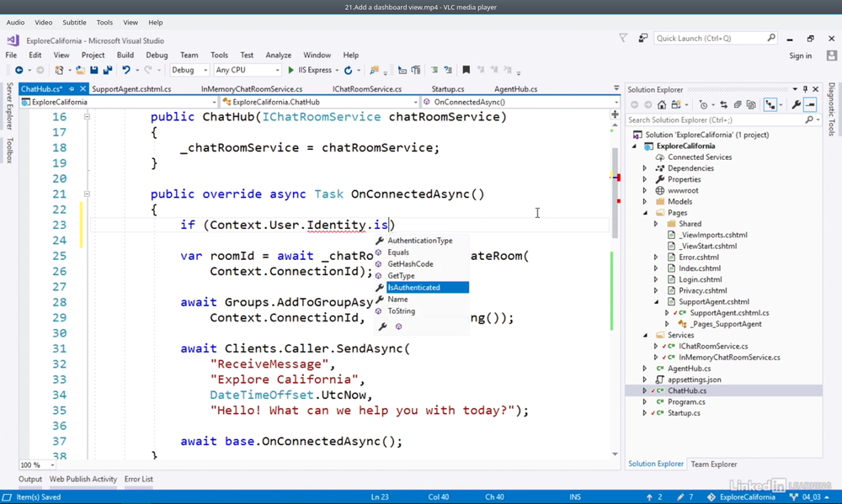
Task: Collapse the Services folder
Action: point(645,336)
